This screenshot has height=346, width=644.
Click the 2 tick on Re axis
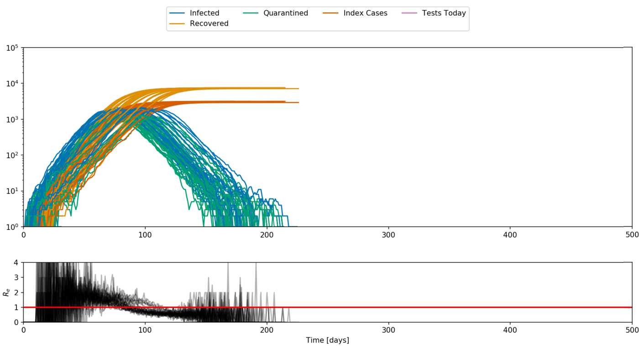16,293
